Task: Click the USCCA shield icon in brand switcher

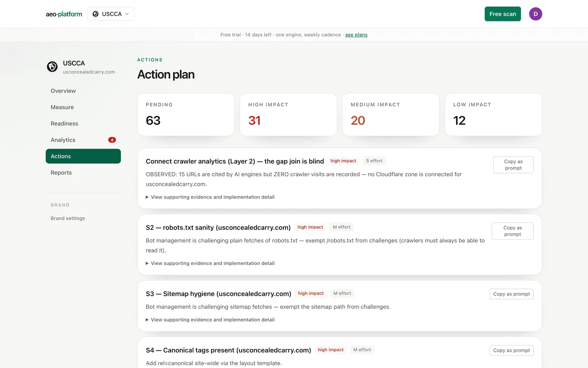Action: pos(96,14)
